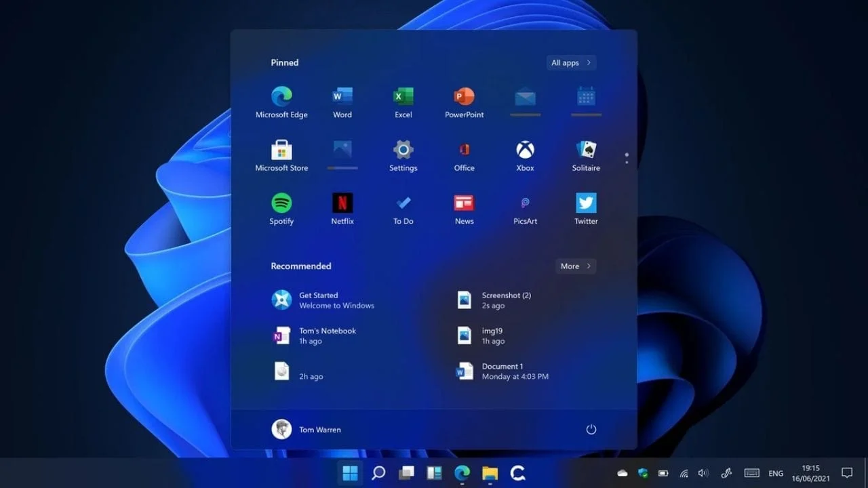Open the To Do pinned app
This screenshot has height=488, width=868.
pyautogui.click(x=403, y=209)
